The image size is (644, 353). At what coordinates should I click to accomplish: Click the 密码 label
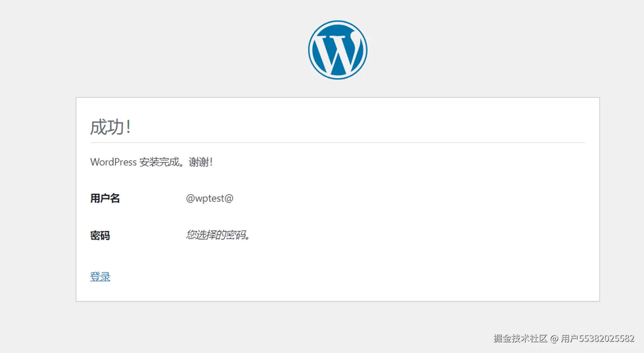(100, 235)
